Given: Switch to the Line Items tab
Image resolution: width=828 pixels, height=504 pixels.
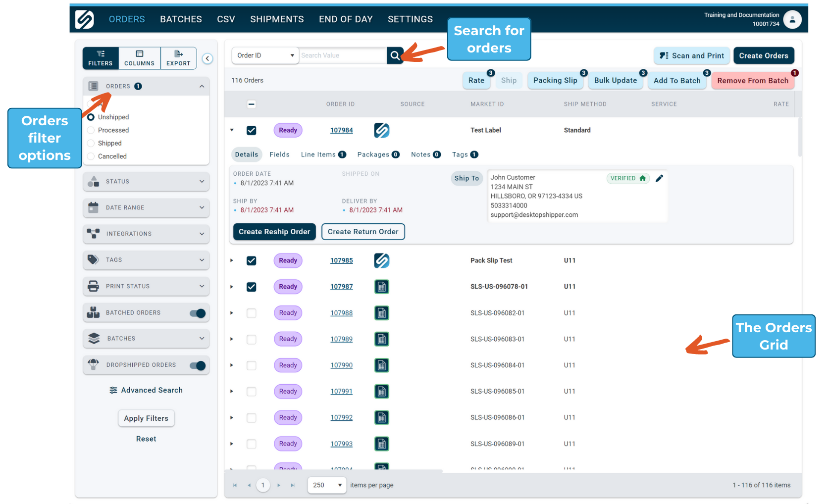Looking at the screenshot, I should point(318,154).
